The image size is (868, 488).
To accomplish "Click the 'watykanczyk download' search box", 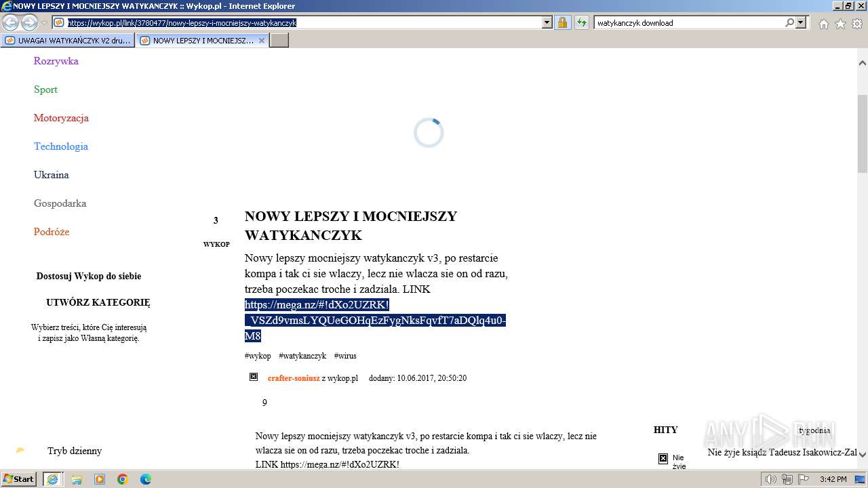I will coord(689,22).
